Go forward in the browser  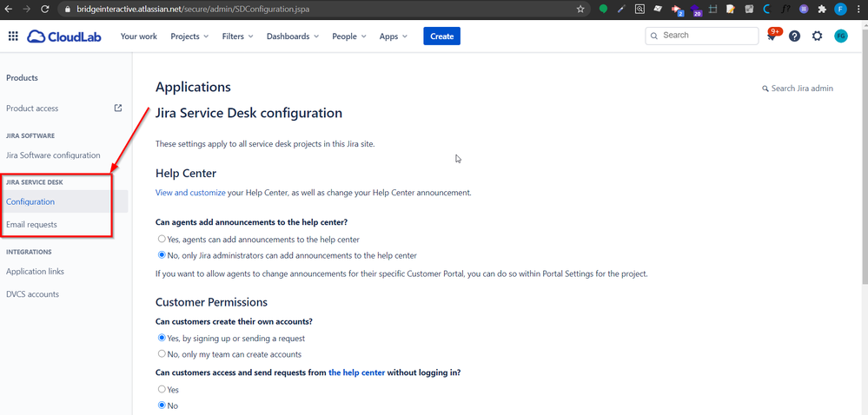click(27, 9)
